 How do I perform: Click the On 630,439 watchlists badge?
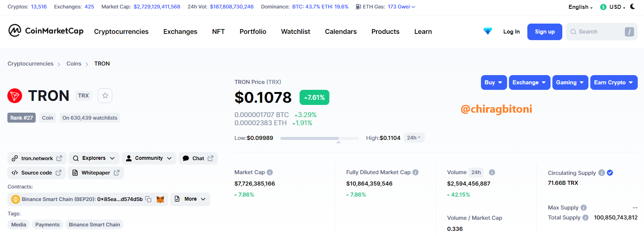(x=90, y=118)
